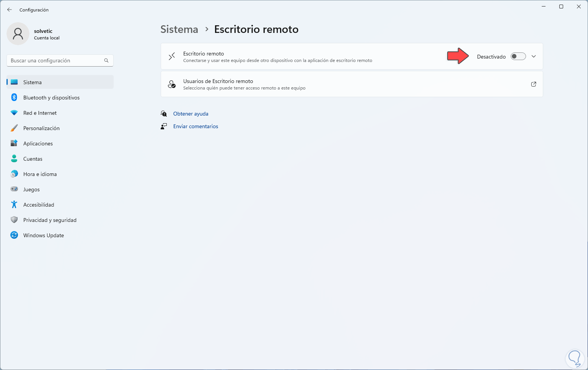Click Sistema in the breadcrumb header
588x370 pixels.
coord(179,29)
